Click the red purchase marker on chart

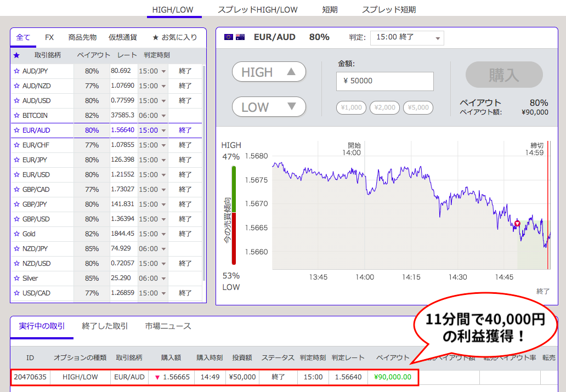pos(517,224)
